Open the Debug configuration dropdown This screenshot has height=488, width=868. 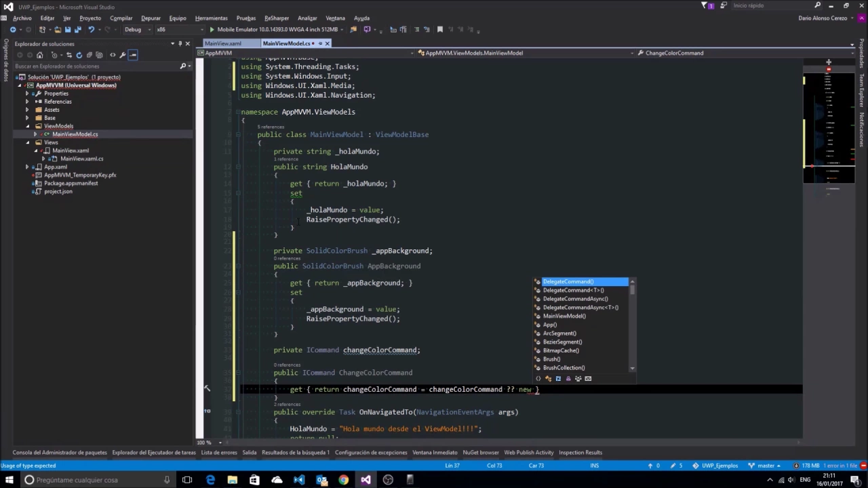tap(136, 30)
